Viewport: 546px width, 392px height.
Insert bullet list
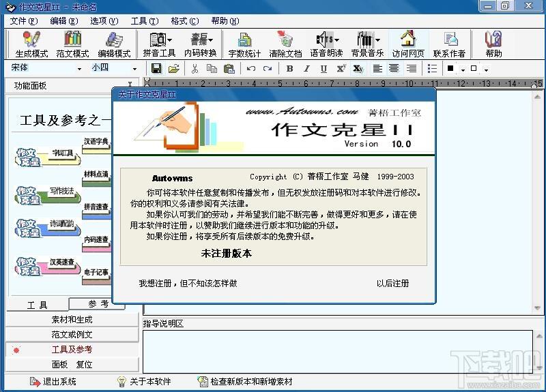pyautogui.click(x=432, y=69)
